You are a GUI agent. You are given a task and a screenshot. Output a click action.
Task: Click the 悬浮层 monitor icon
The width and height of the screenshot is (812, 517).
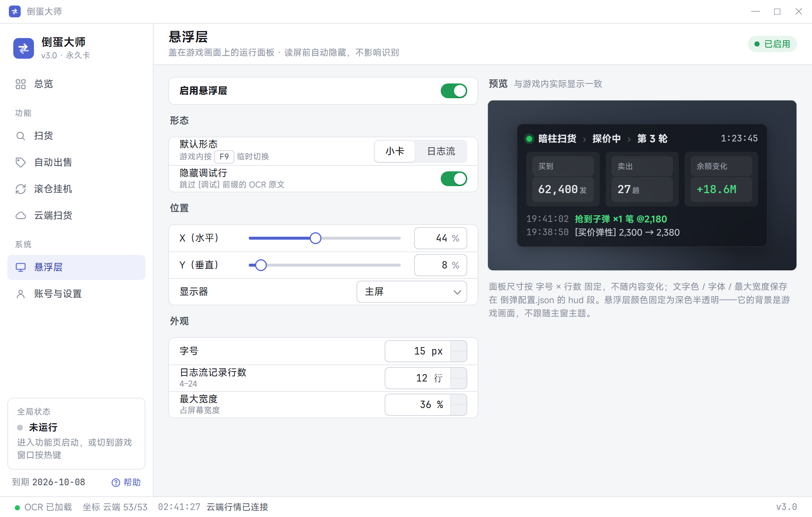click(x=21, y=267)
